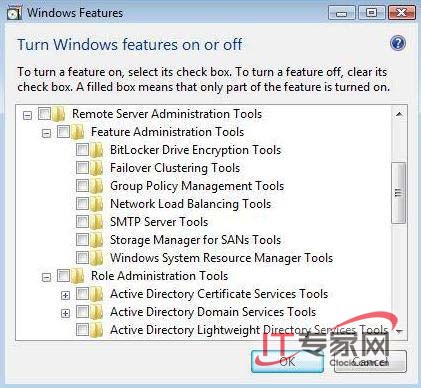
Task: Click the Cancel button
Action: tap(370, 362)
